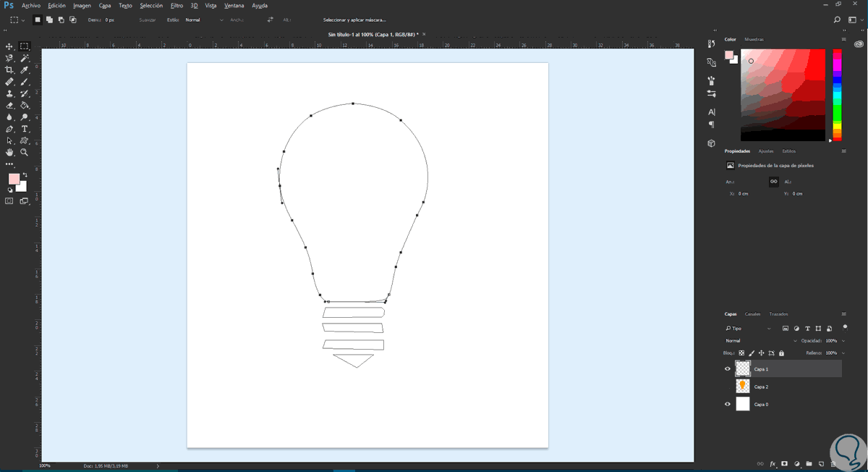Pick the Eraser tool
The width and height of the screenshot is (868, 472).
pyautogui.click(x=9, y=105)
